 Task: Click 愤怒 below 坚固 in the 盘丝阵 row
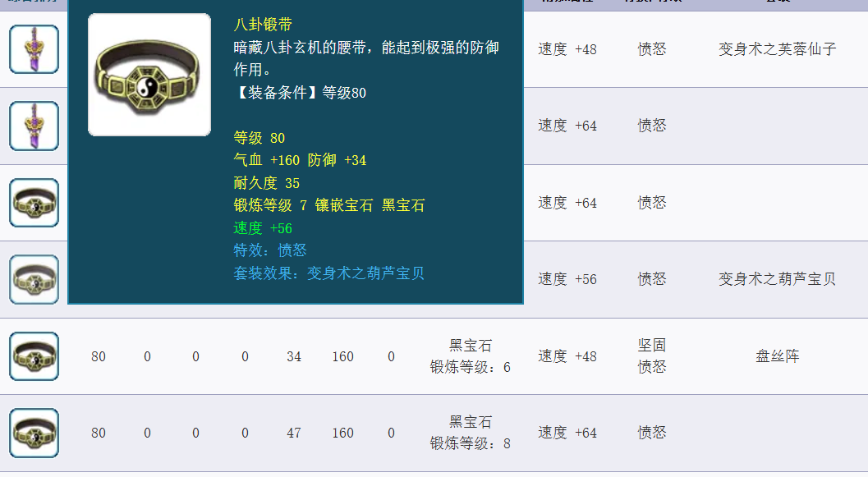652,367
